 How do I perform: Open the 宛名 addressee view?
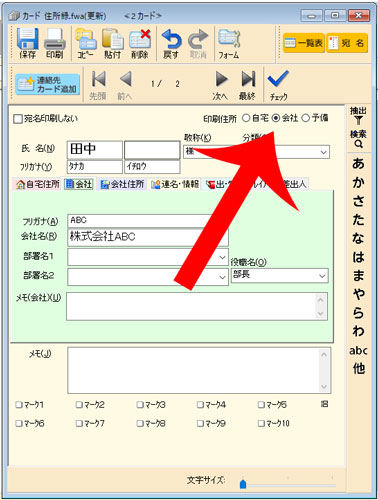[x=347, y=43]
